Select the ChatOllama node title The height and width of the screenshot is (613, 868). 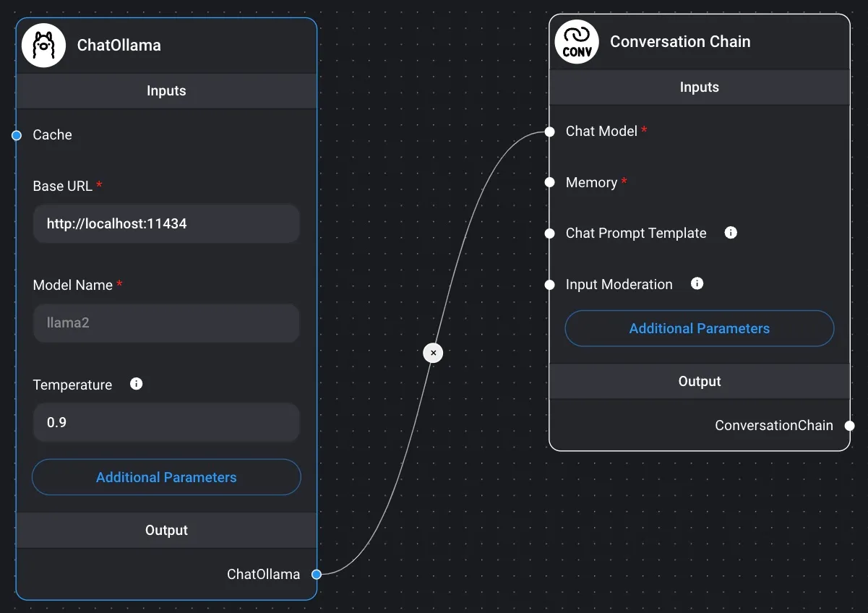[x=119, y=45]
